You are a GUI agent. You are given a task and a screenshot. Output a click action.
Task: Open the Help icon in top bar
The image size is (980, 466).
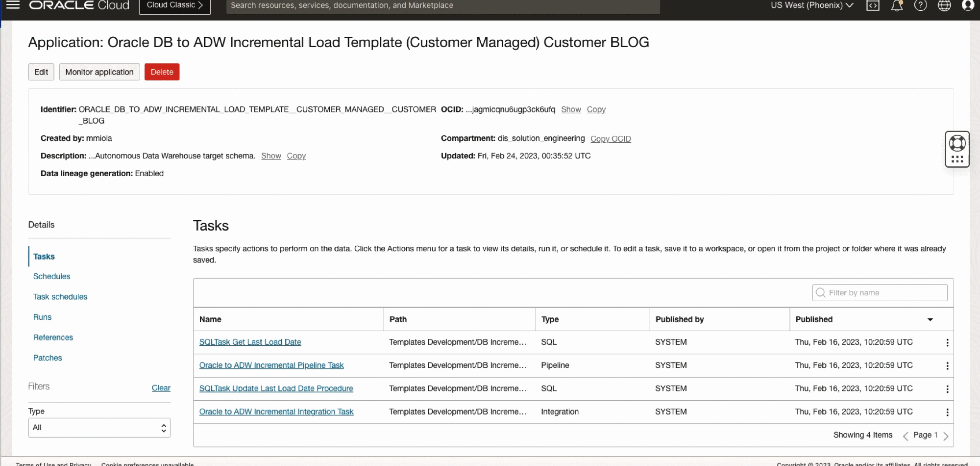[x=920, y=6]
